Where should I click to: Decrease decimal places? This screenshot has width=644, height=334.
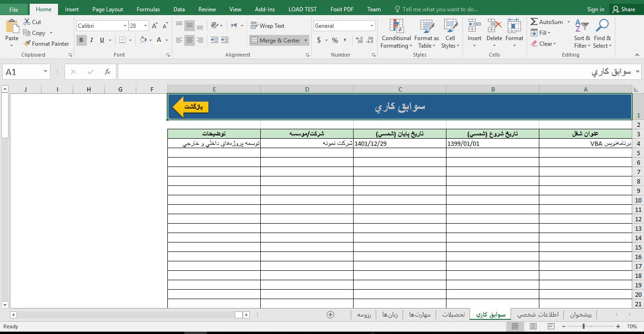pyautogui.click(x=371, y=41)
